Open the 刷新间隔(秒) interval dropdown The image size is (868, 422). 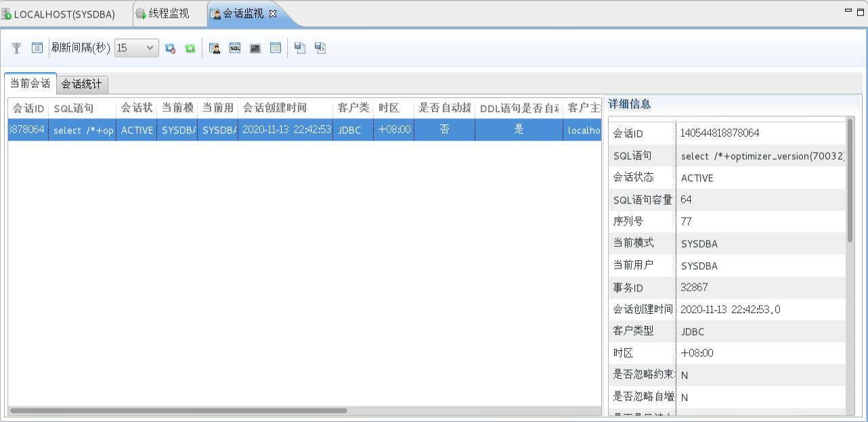tap(150, 48)
